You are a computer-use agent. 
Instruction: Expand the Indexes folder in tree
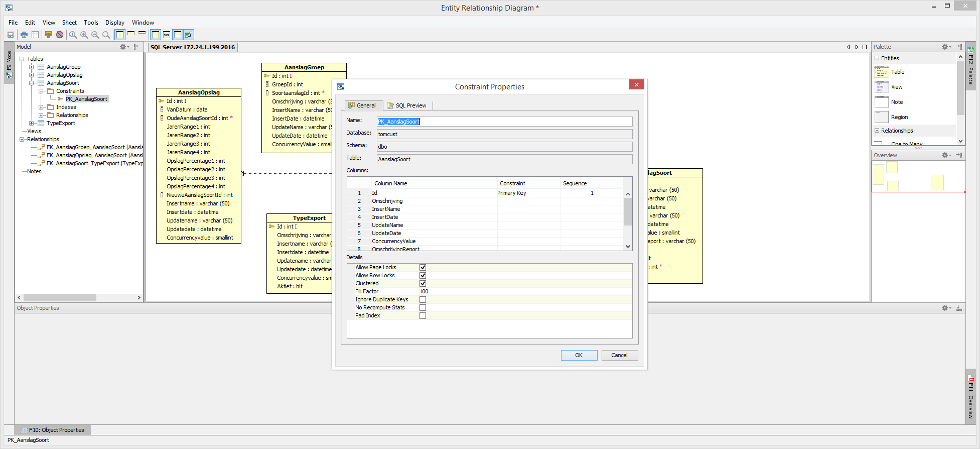[x=41, y=107]
